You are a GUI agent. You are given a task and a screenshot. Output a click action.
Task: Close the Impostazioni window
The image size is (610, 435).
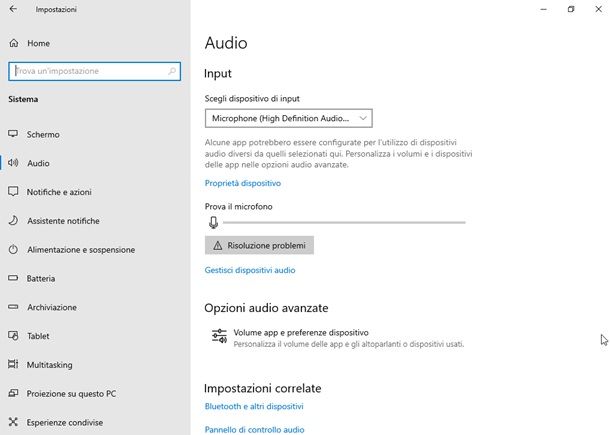(x=598, y=9)
